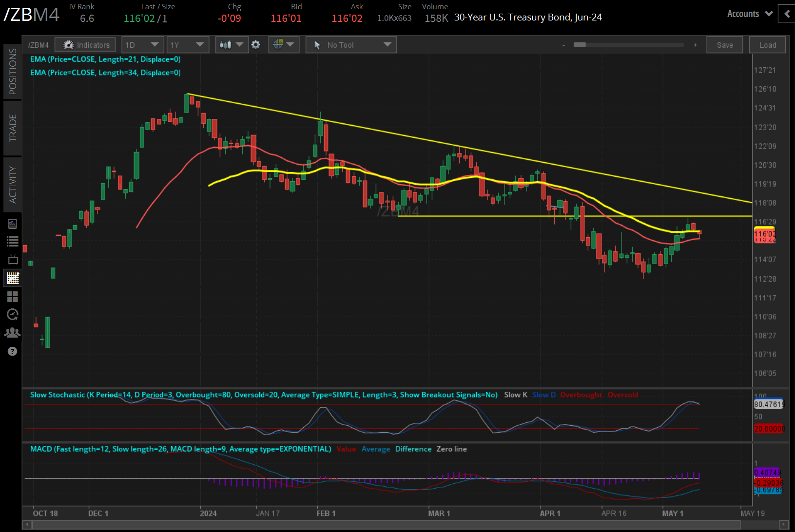Expand the 1Y time range dropdown
Screen dimensions: 795x532
coord(188,44)
